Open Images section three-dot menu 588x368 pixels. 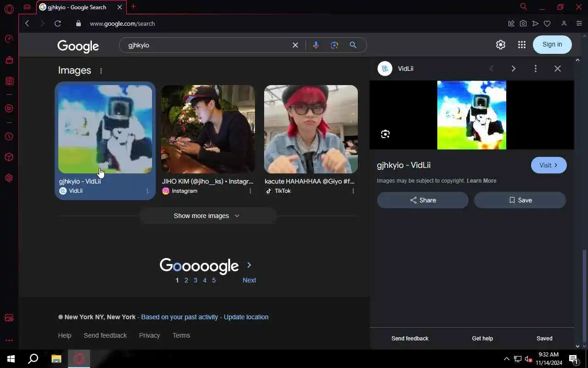(x=101, y=71)
